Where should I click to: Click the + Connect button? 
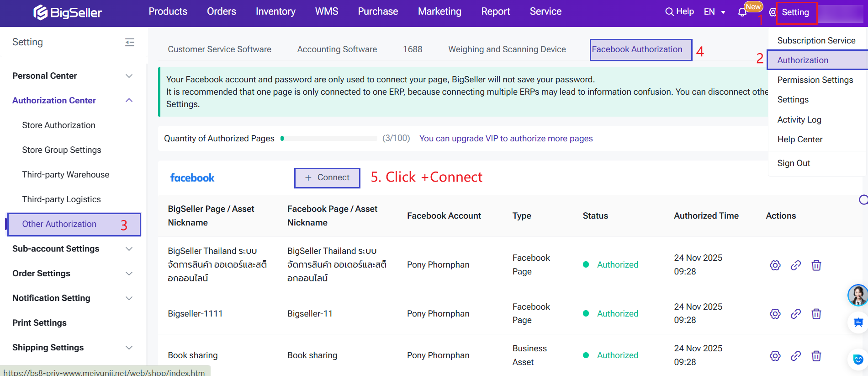[327, 178]
